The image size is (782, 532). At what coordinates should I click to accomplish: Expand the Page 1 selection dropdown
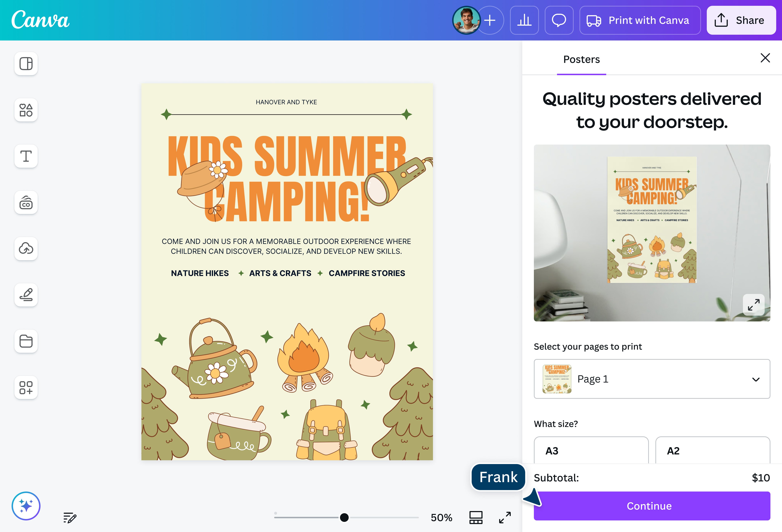click(652, 379)
